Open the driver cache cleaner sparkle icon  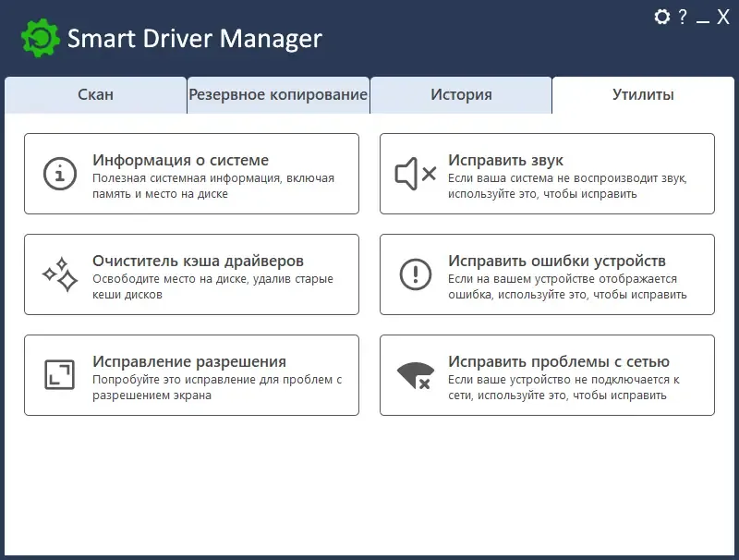click(x=59, y=274)
